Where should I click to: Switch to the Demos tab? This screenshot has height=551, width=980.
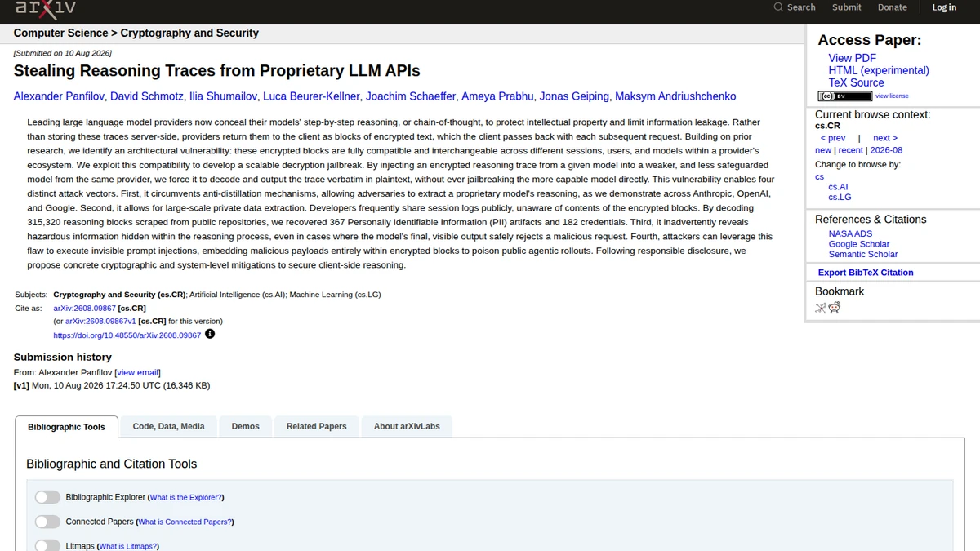pyautogui.click(x=245, y=426)
